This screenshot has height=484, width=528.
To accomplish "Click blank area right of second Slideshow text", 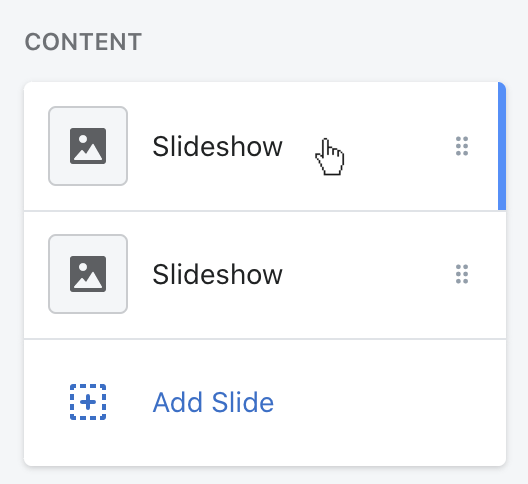I will (x=369, y=275).
